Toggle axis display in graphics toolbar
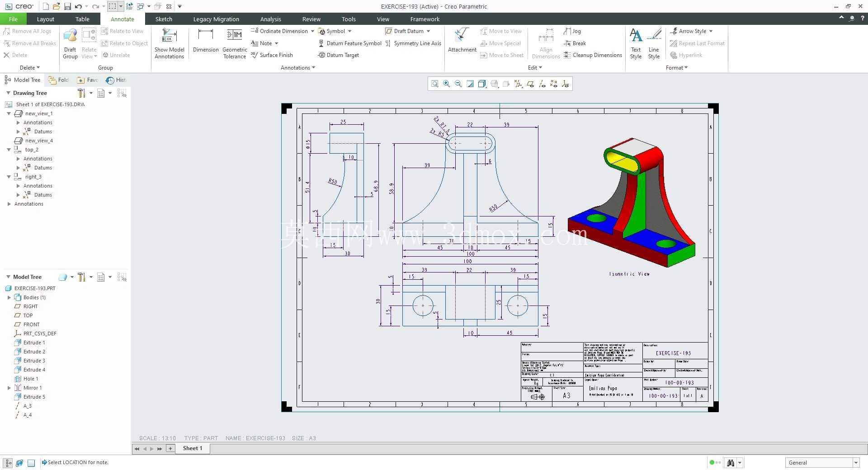The image size is (868, 470). 542,84
